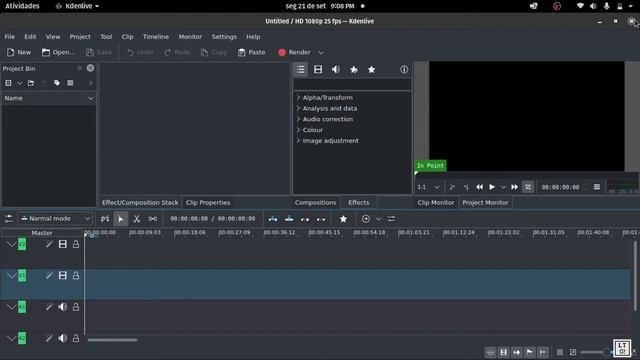Image resolution: width=640 pixels, height=360 pixels.
Task: Open the File menu
Action: click(10, 37)
